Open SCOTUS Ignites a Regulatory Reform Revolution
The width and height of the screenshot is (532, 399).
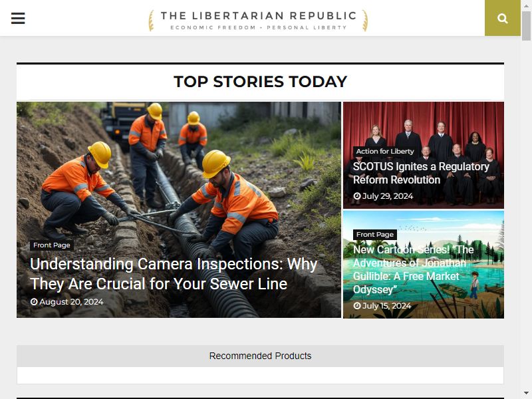tap(421, 173)
